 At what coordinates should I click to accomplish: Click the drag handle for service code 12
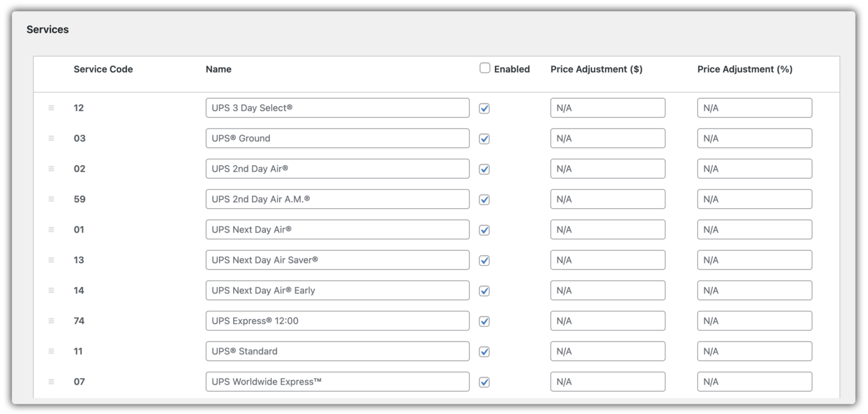(x=51, y=108)
